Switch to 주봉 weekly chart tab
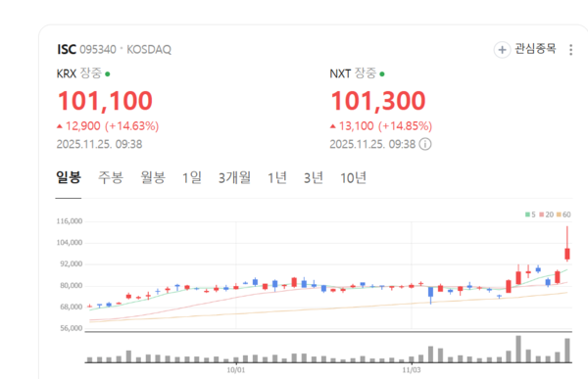Screen dimensions: 588x379 111,177
